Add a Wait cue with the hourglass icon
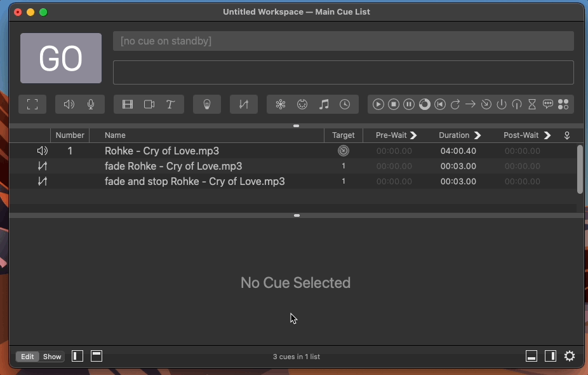 (x=531, y=104)
